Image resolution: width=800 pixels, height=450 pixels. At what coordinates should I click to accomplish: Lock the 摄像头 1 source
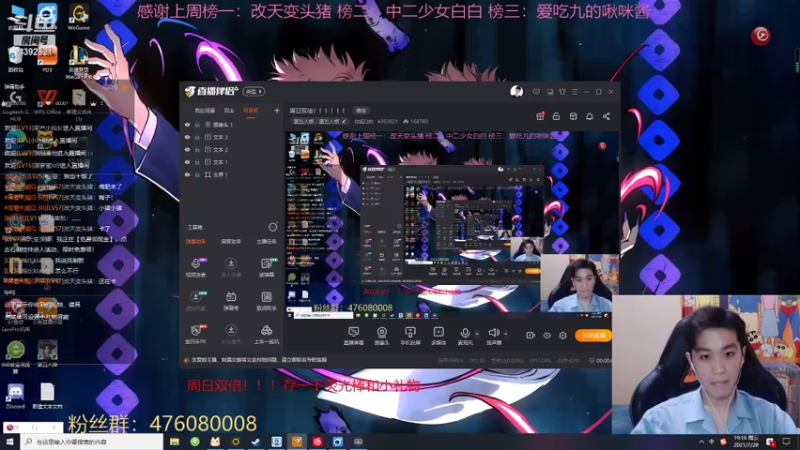point(197,124)
